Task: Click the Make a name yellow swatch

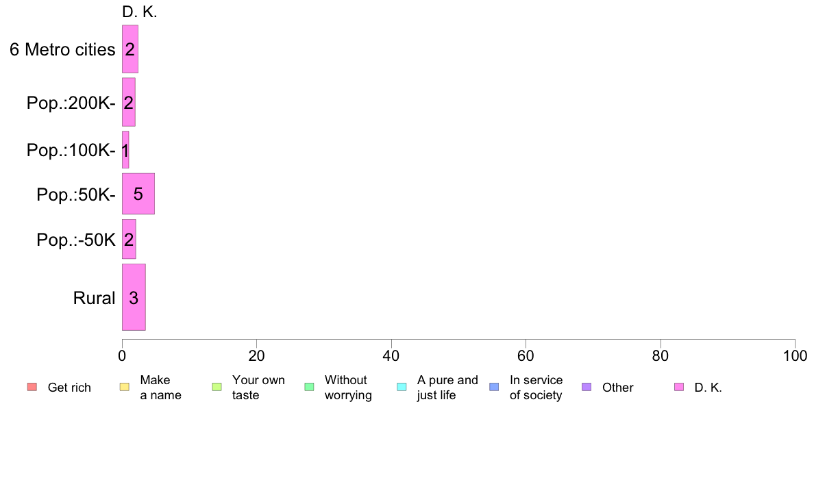Action: (x=125, y=387)
